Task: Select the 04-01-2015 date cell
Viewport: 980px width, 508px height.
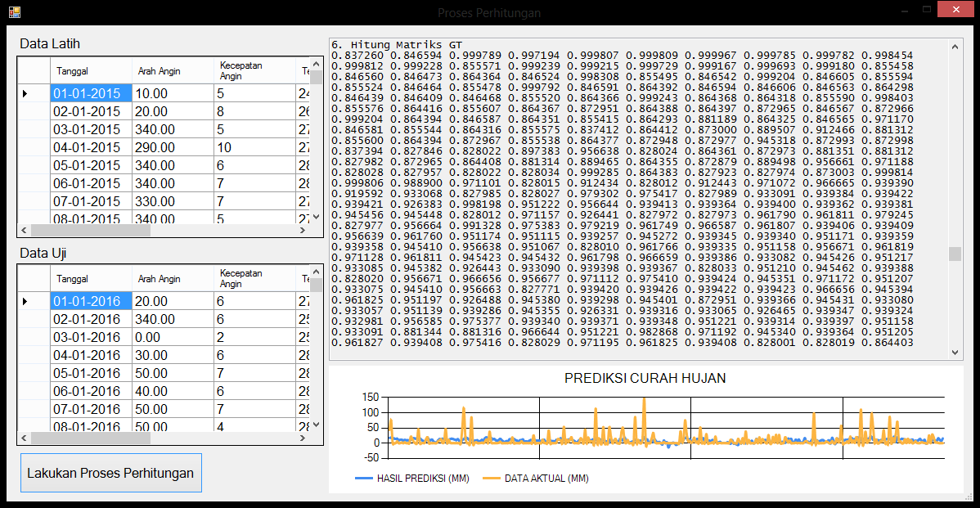Action: click(x=86, y=148)
